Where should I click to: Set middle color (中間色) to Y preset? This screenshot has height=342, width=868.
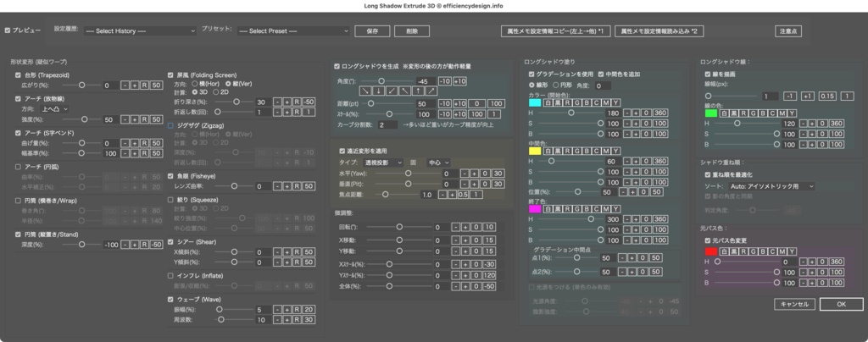coord(615,151)
